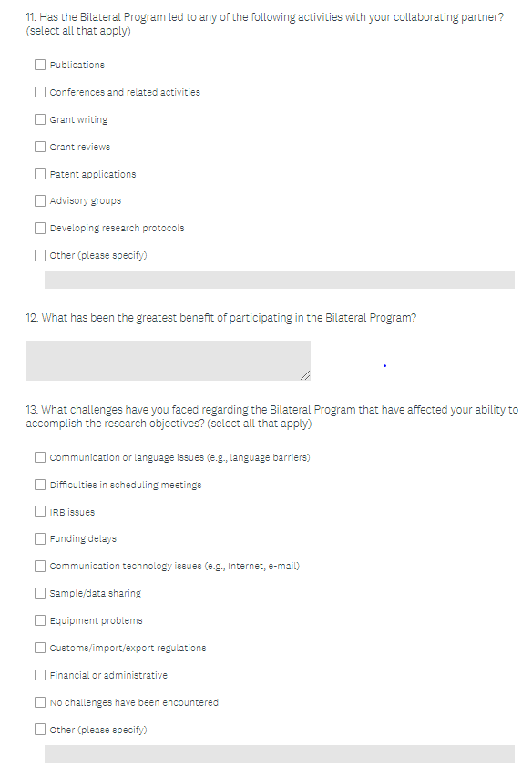
Task: Grab the text area resize handle
Action: pyautogui.click(x=306, y=375)
